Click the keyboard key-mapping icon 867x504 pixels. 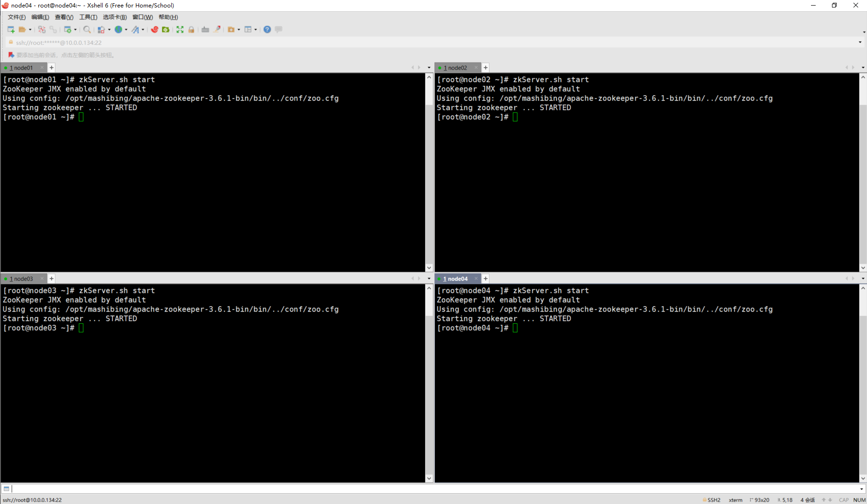pos(205,29)
